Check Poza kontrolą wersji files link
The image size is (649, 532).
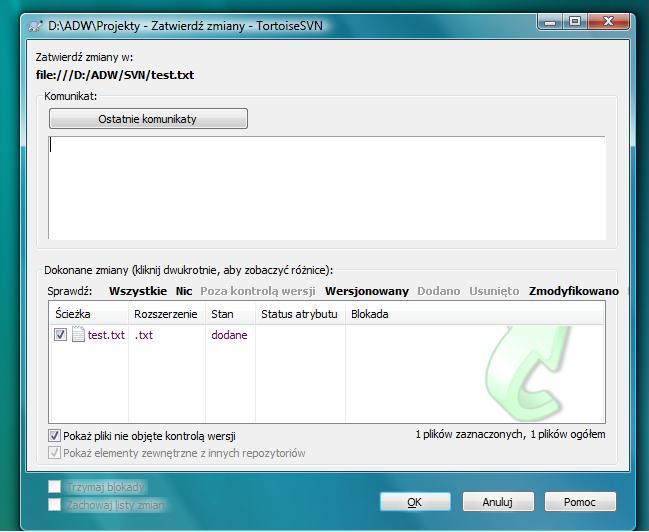pyautogui.click(x=258, y=291)
